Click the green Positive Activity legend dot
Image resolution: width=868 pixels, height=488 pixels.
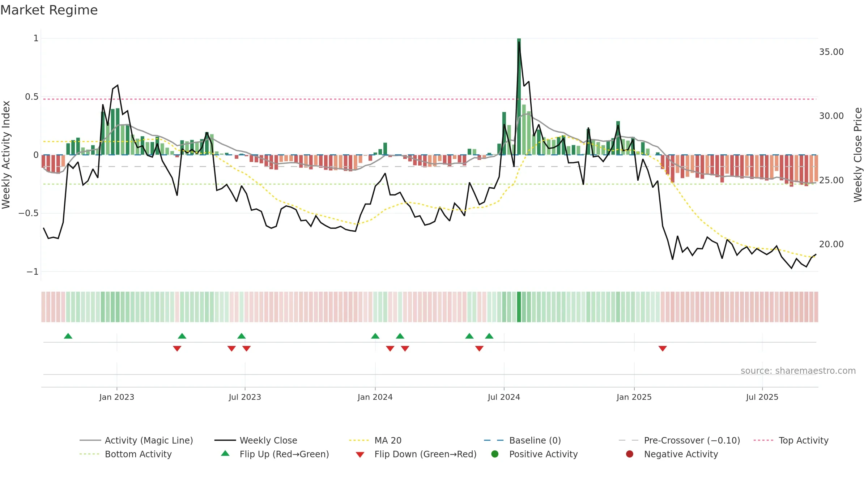coord(495,454)
